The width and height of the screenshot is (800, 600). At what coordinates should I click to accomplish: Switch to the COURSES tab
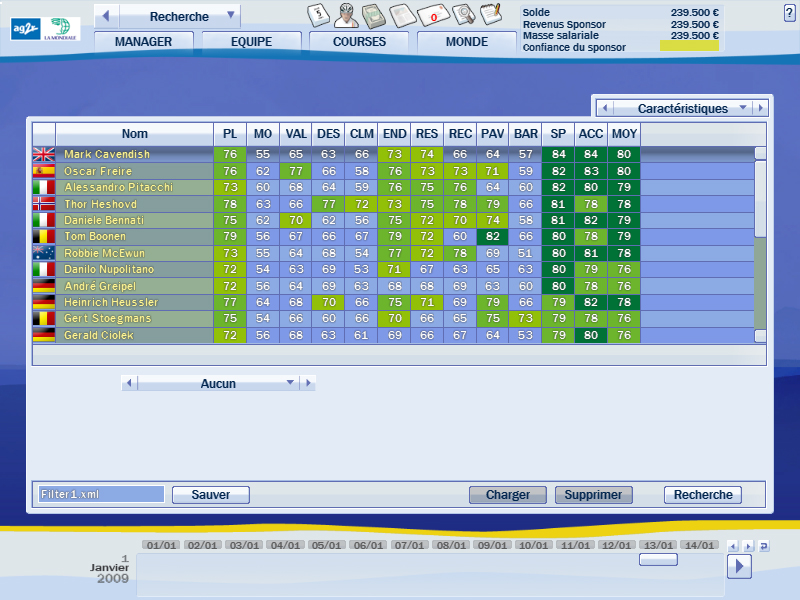[x=359, y=42]
